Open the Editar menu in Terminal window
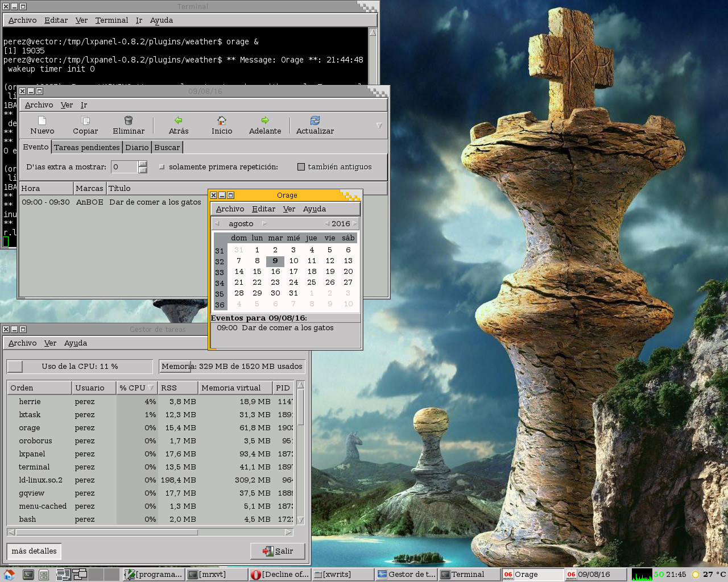Viewport: 728px width, 582px height. [56, 20]
